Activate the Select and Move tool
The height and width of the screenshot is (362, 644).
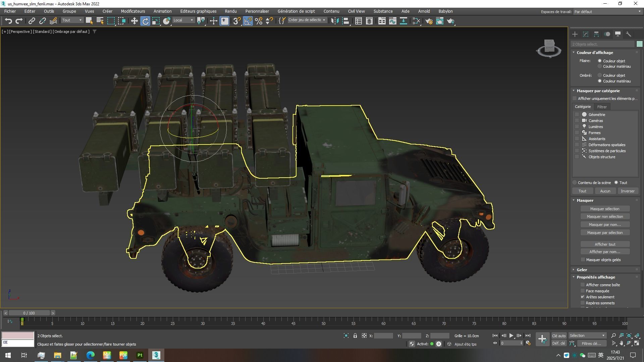point(134,21)
